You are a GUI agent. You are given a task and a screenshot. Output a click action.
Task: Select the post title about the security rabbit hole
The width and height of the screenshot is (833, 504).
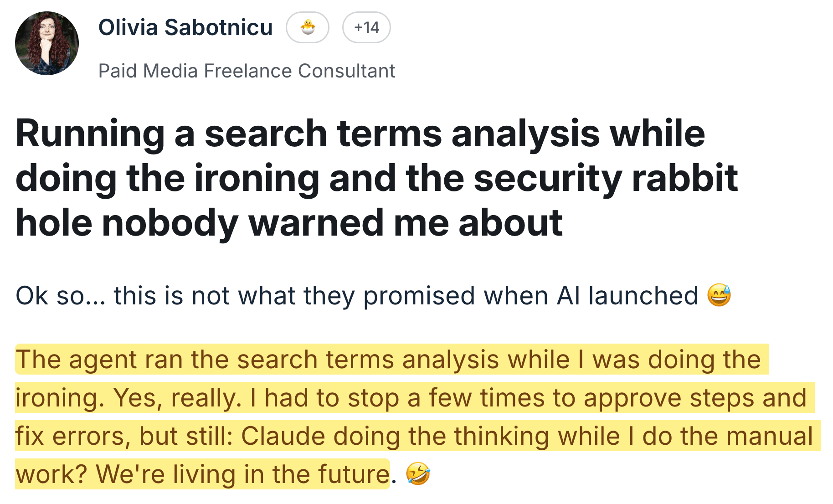coord(319,178)
